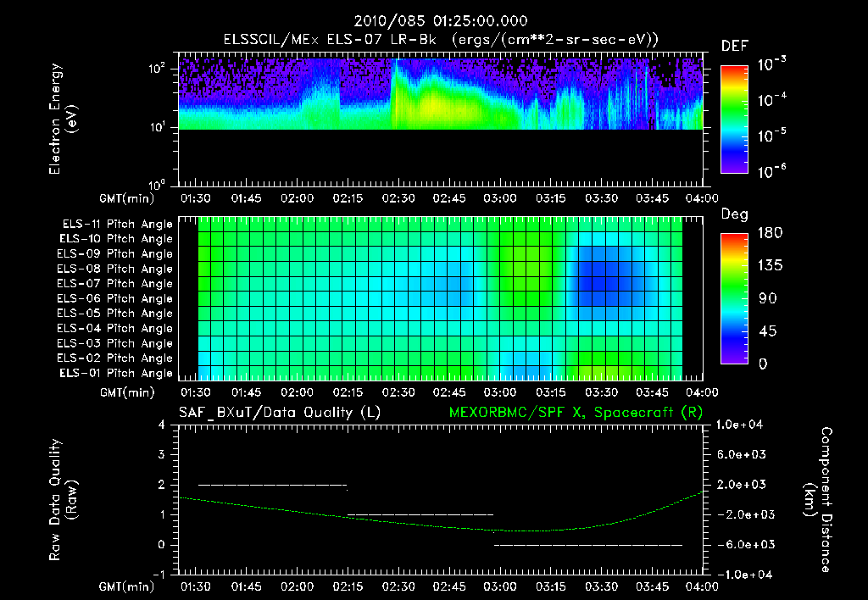Click the green MEXORBMC/SPF X, Spacecraft (R) legend
The width and height of the screenshot is (868, 600).
(576, 413)
